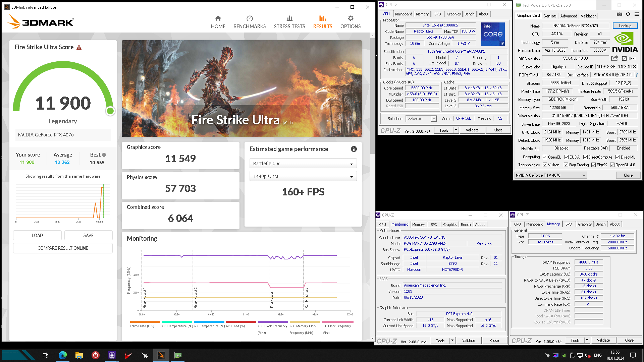Click the NVIDIA logo in GPU-Z

point(625,42)
